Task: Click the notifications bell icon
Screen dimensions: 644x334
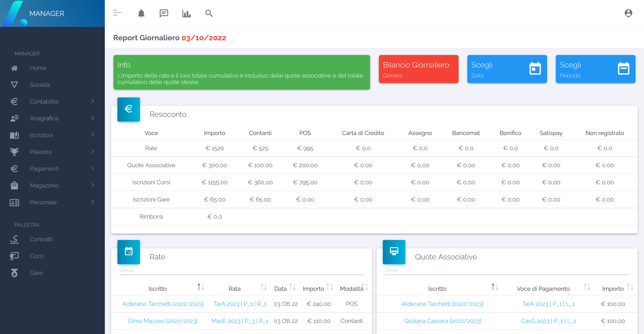Action: coord(141,13)
